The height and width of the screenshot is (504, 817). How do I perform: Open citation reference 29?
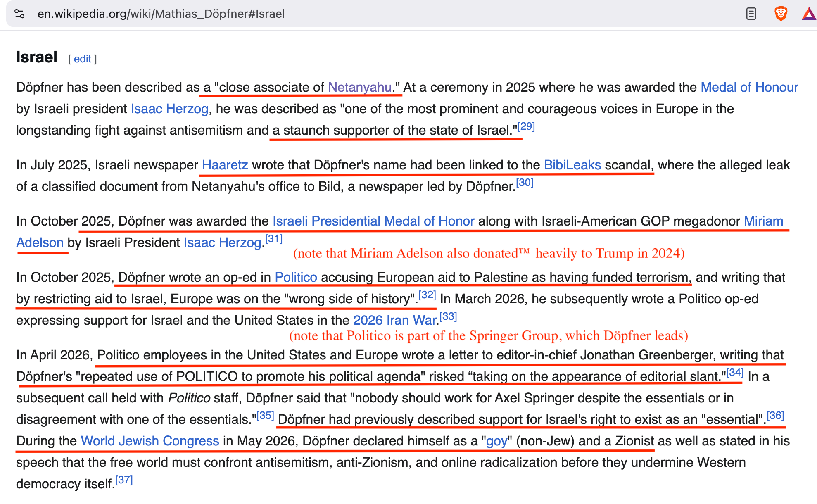click(x=526, y=126)
